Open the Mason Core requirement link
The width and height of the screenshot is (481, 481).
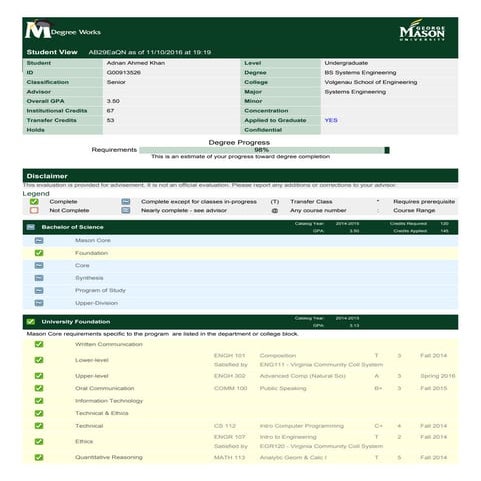click(93, 240)
